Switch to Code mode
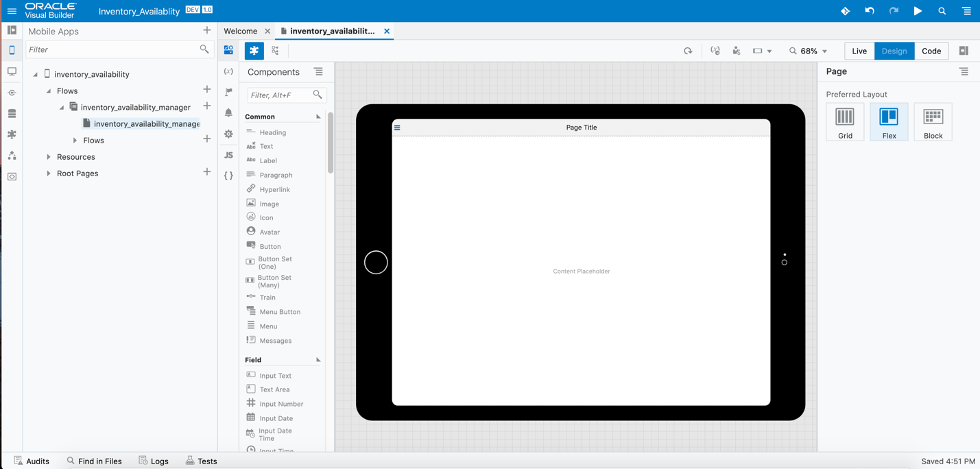This screenshot has width=980, height=469. click(x=931, y=51)
